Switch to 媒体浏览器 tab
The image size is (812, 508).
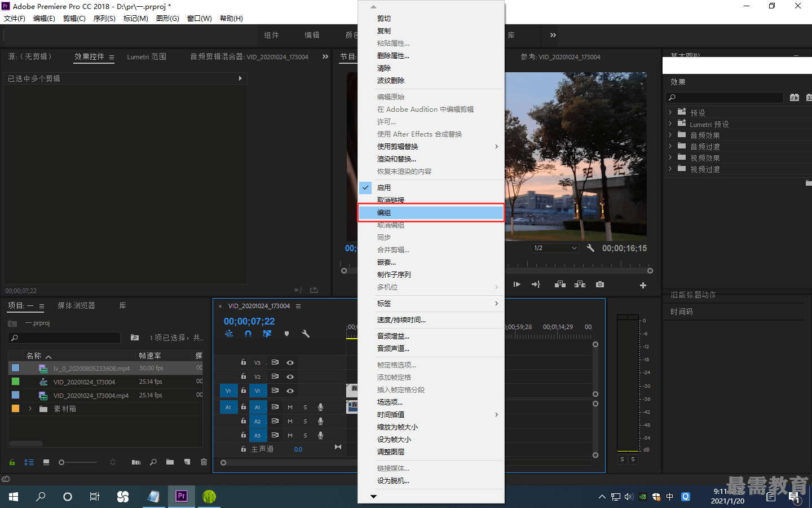tap(76, 305)
